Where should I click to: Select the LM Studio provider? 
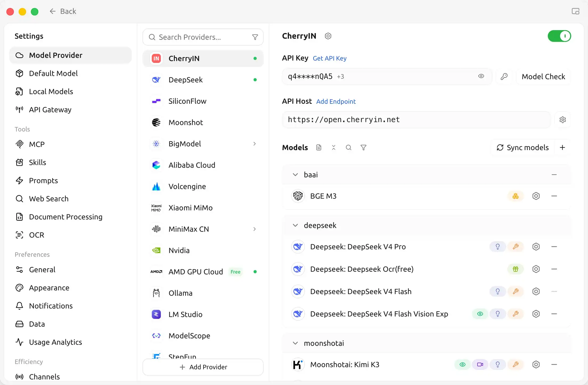203,314
